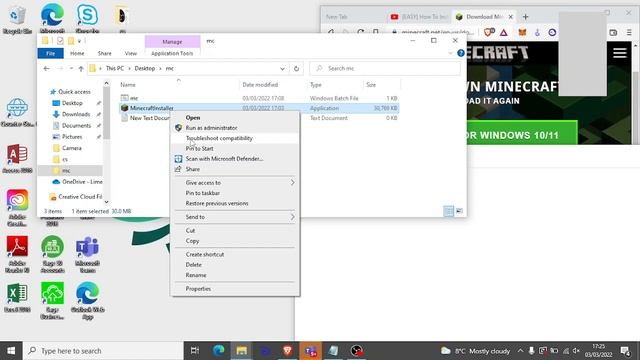Open the address bar history dropdown
This screenshot has width=640, height=360.
(x=282, y=69)
